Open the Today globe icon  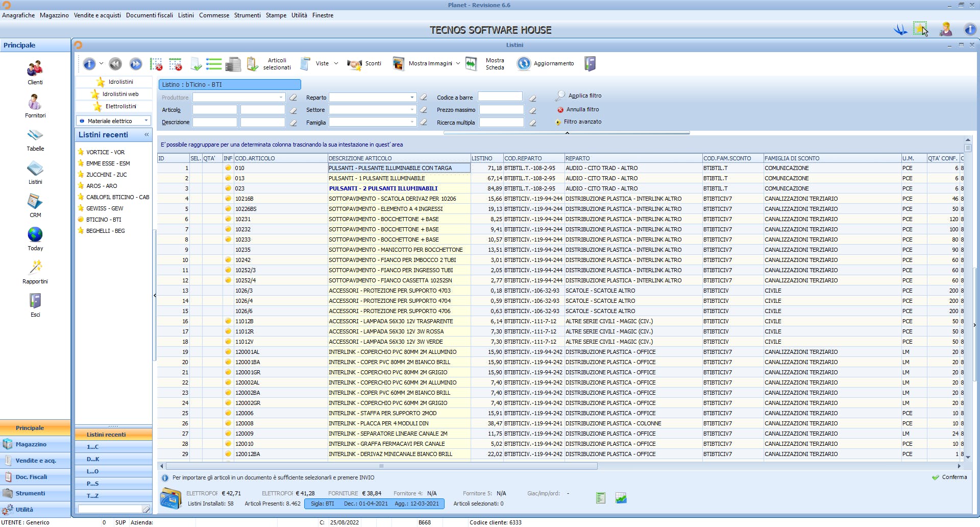click(35, 239)
